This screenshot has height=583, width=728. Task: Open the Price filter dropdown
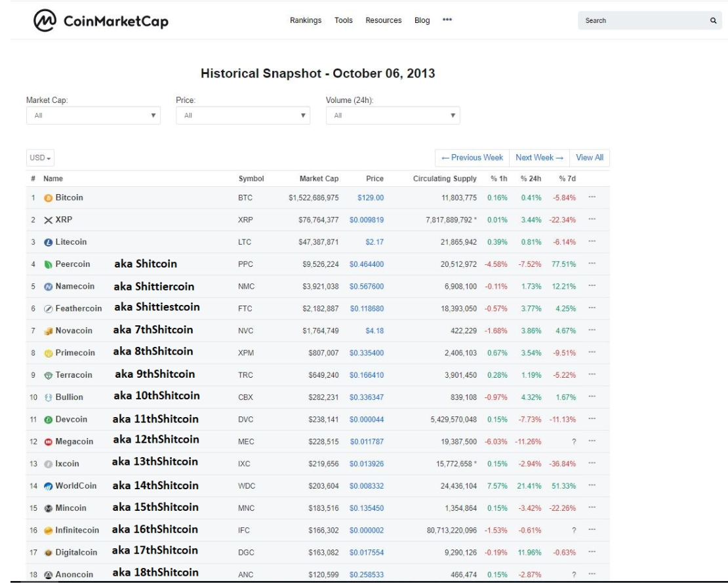point(243,115)
